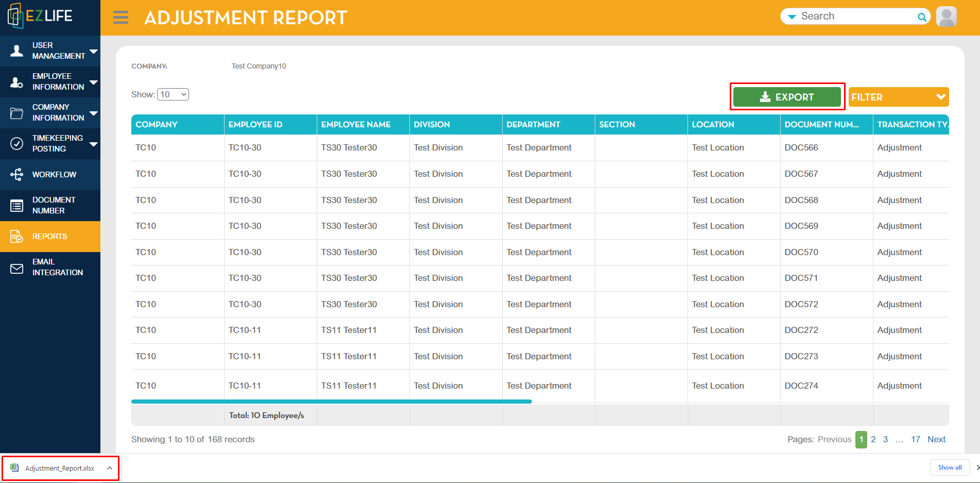Image resolution: width=980 pixels, height=483 pixels.
Task: Sort by LOCATION column header
Action: [x=734, y=124]
